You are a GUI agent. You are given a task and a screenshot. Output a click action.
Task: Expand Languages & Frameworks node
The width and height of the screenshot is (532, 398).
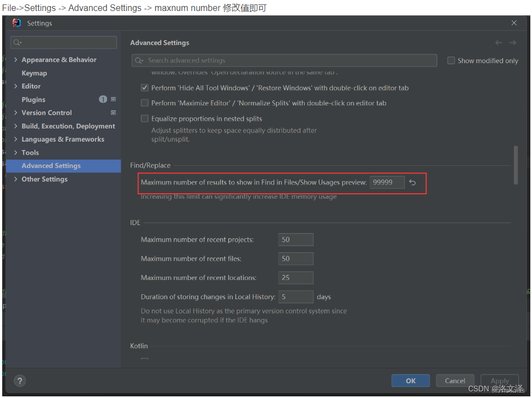15,139
